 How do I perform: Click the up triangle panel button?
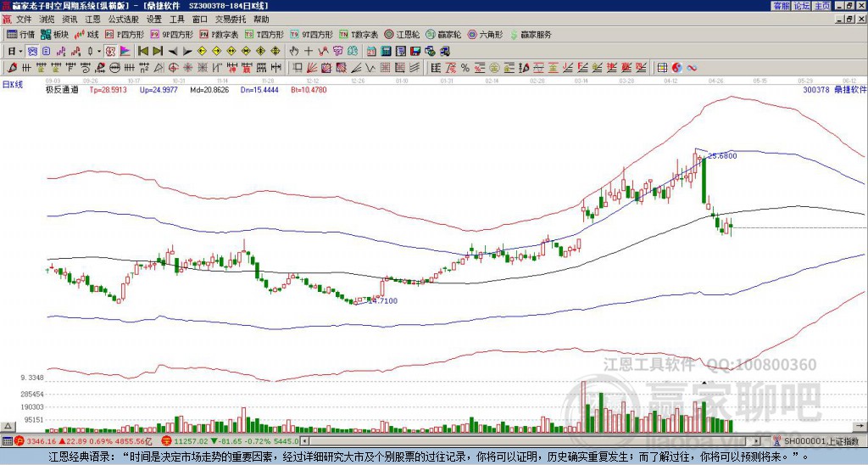(x=8, y=426)
